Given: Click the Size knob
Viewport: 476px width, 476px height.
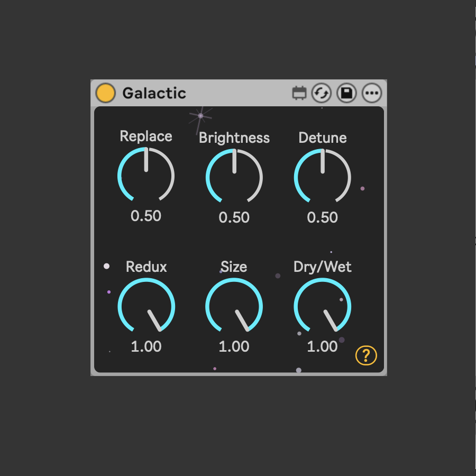Looking at the screenshot, I should pos(234,307).
